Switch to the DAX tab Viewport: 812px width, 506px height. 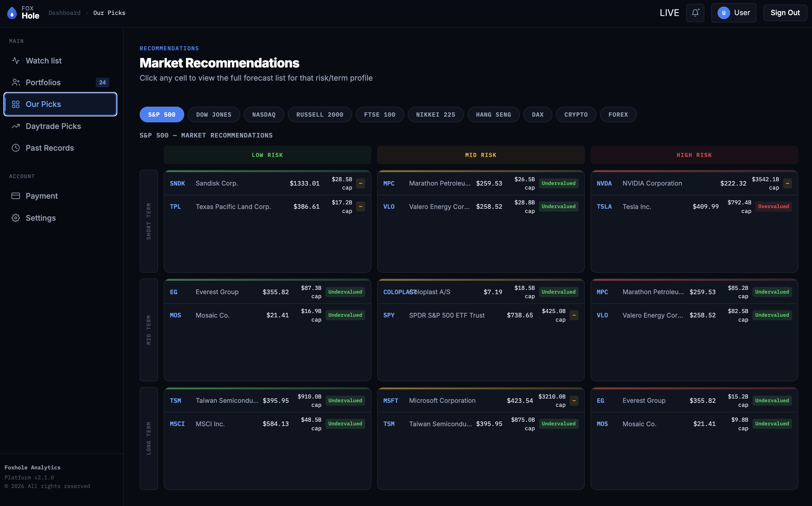[x=538, y=114]
